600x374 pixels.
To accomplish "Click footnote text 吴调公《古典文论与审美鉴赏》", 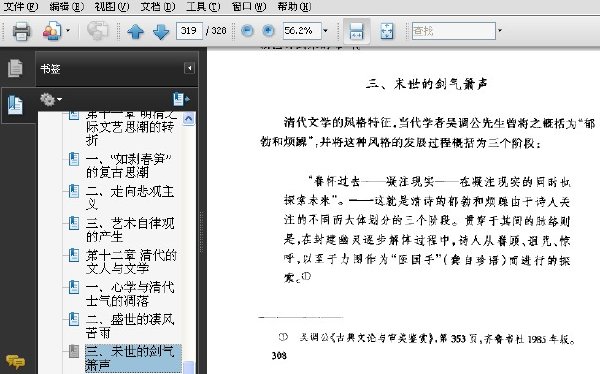I will point(367,338).
